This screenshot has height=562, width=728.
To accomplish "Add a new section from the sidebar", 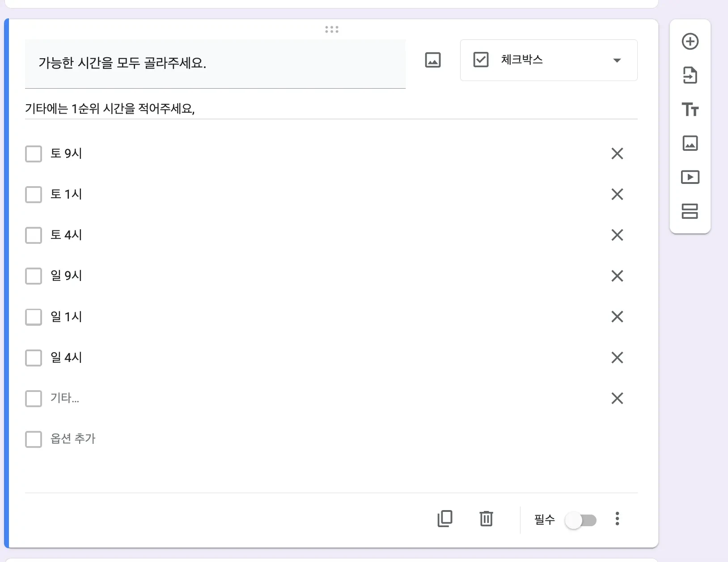I will 690,211.
